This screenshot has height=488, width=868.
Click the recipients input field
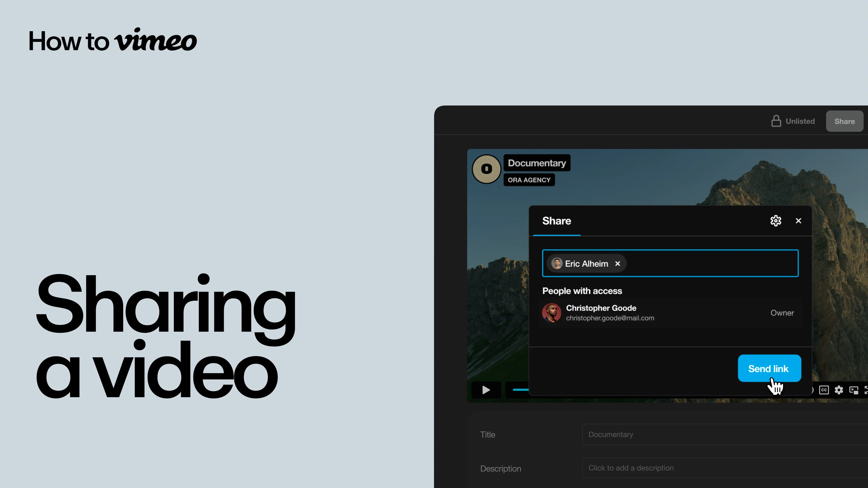pyautogui.click(x=670, y=263)
